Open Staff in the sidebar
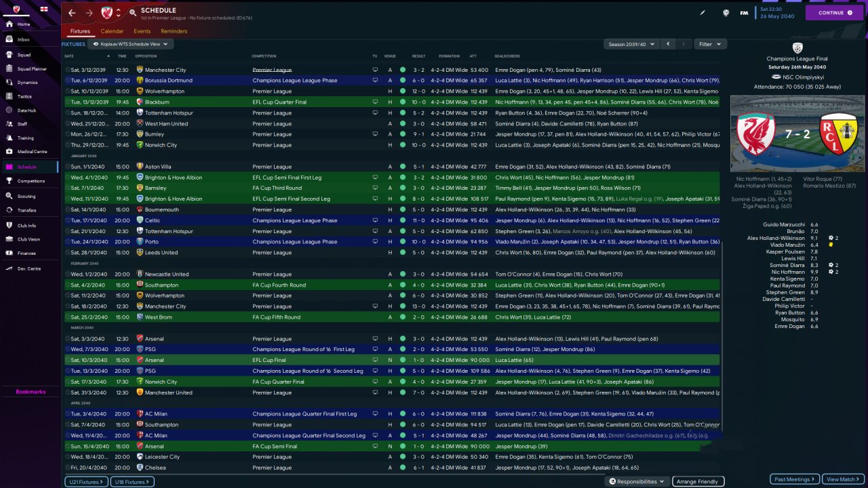This screenshot has height=488, width=868. tap(22, 124)
